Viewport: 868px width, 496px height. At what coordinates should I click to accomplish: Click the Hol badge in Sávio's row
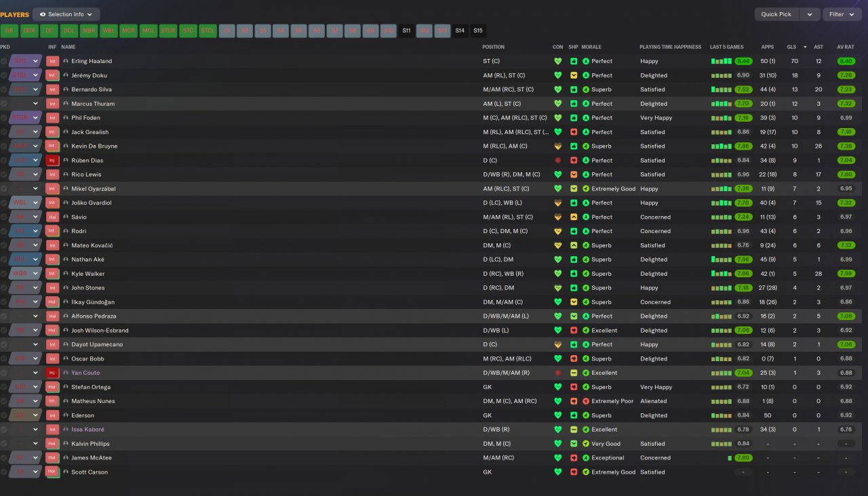coord(52,217)
